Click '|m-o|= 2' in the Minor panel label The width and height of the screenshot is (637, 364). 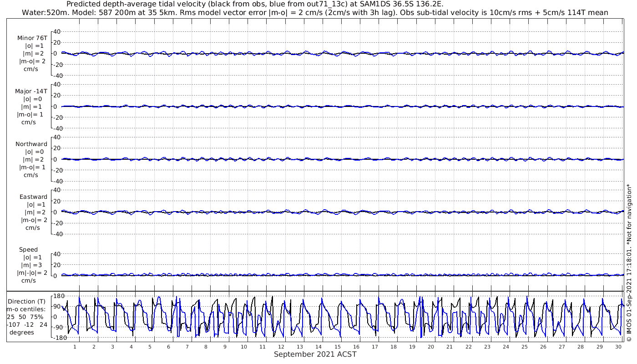point(32,61)
